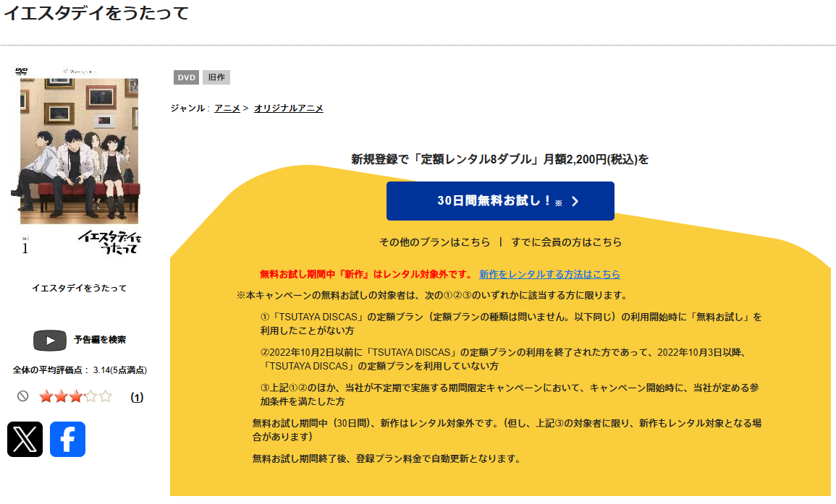The image size is (836, 504).
Task: Click the 30日間無料お試し button
Action: click(500, 201)
